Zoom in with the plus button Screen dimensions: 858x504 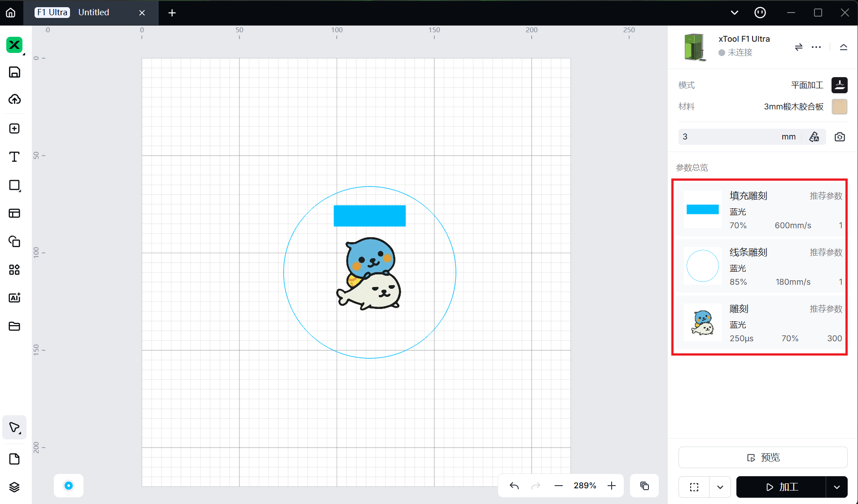tap(612, 486)
